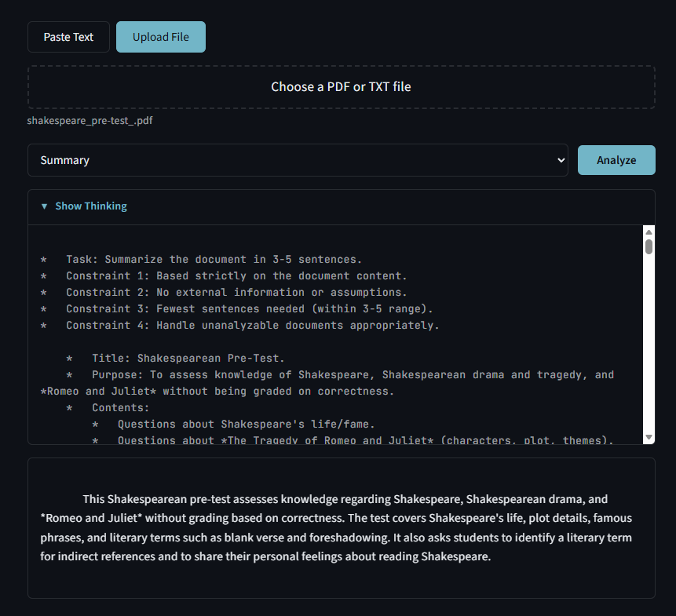Open the Summary analysis type dropdown

[x=298, y=160]
